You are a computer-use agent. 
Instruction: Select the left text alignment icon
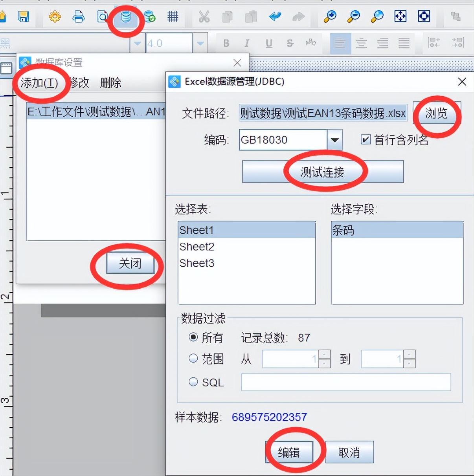click(x=340, y=43)
